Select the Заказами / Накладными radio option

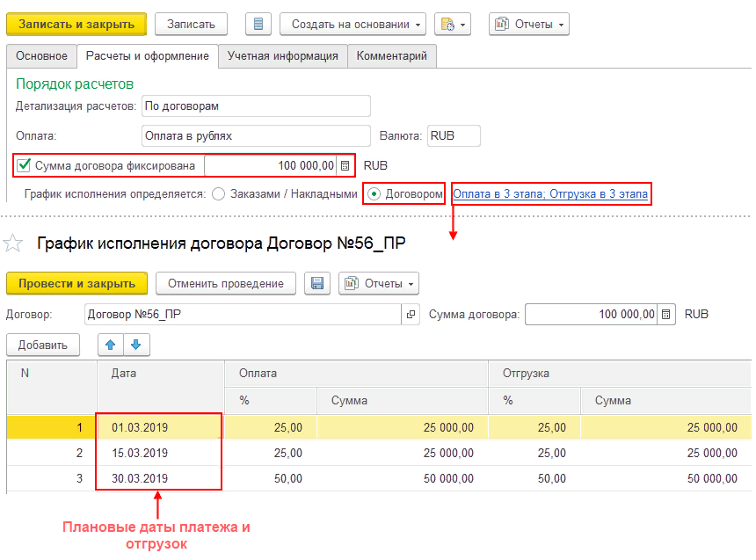coord(219,193)
